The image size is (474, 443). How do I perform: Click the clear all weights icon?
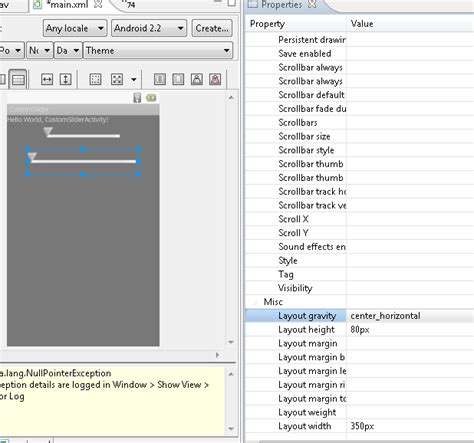215,79
